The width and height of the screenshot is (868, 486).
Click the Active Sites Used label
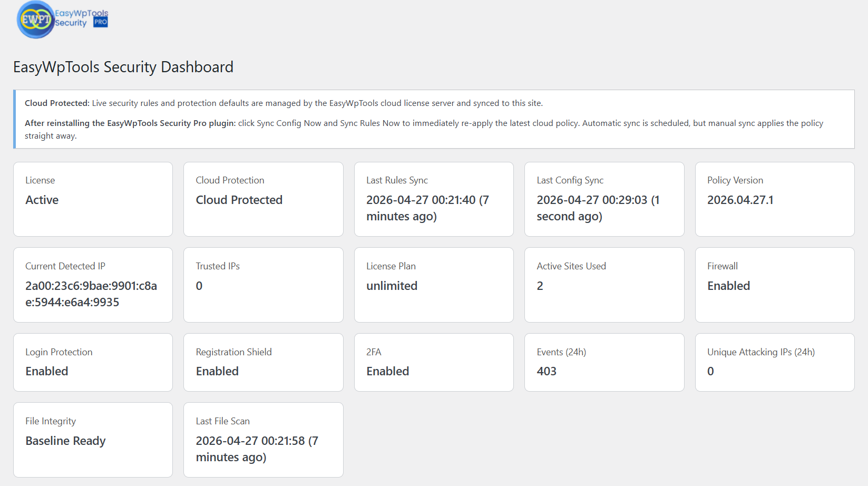571,266
